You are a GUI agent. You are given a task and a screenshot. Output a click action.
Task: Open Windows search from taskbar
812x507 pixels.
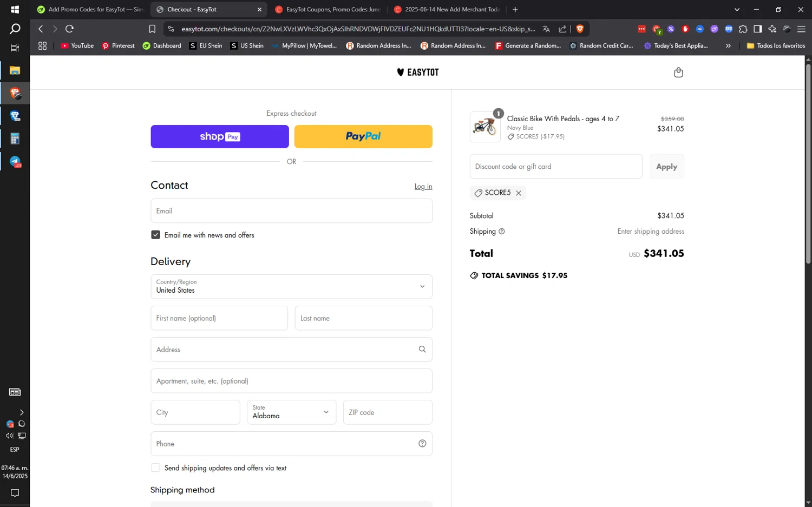[15, 29]
